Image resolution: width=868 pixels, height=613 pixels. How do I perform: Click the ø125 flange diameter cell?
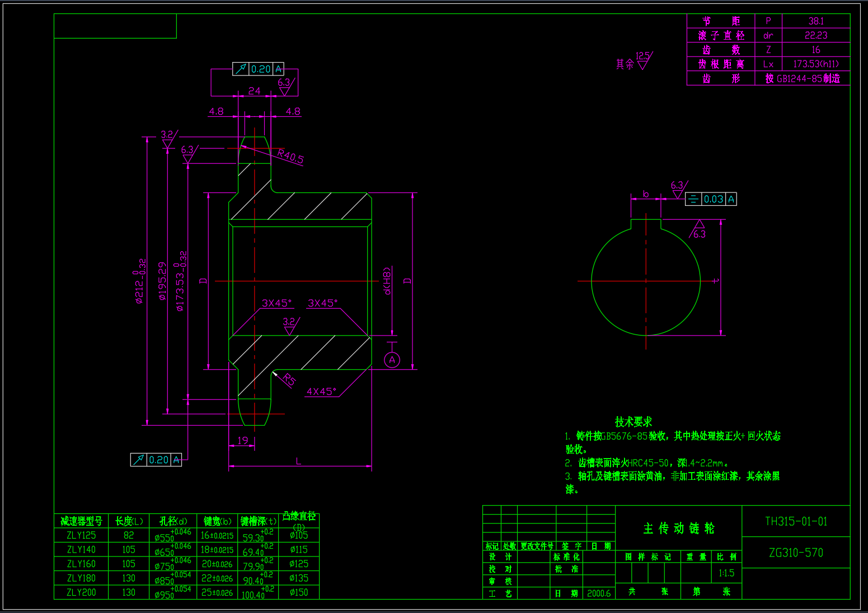click(x=299, y=564)
